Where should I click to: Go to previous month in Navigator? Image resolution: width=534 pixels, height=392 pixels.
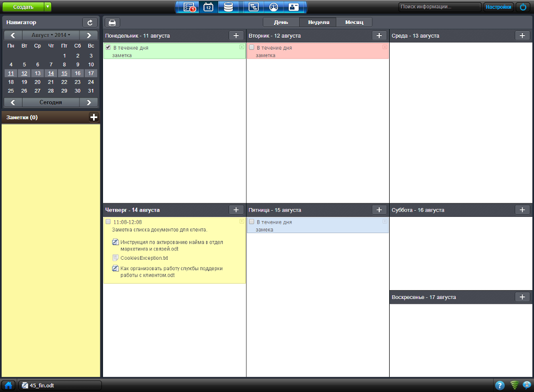click(x=13, y=35)
